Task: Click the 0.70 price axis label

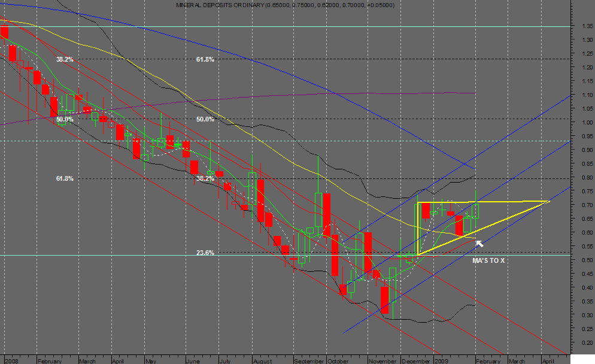Action: click(x=587, y=205)
